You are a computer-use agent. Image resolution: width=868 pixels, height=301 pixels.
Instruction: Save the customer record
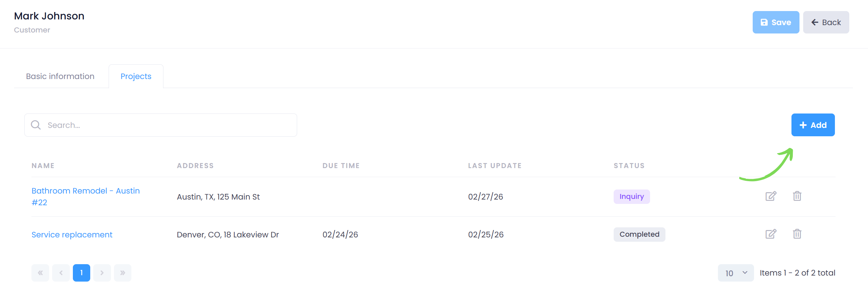[x=776, y=22]
